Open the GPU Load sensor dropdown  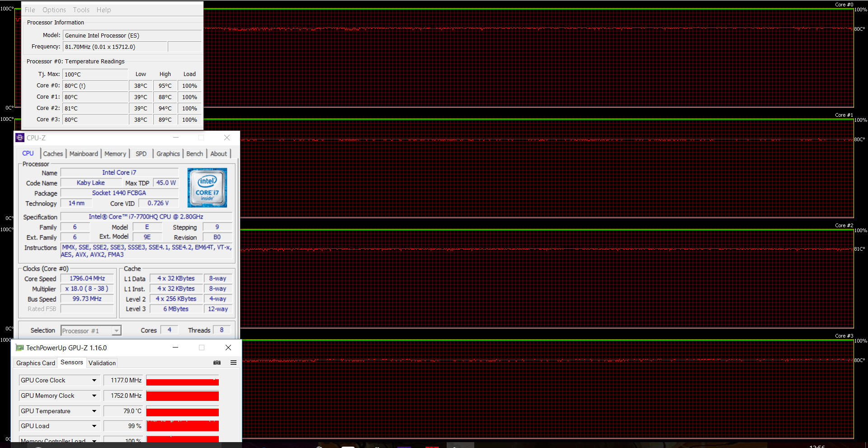(x=94, y=426)
